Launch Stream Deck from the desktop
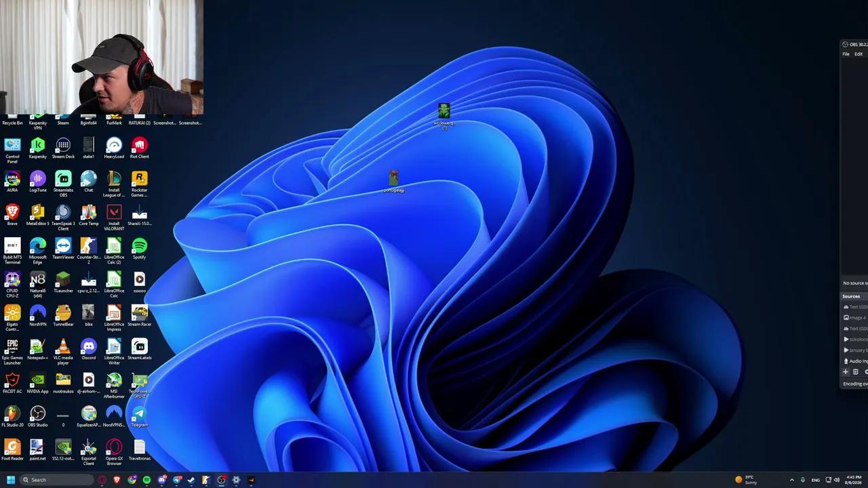This screenshot has width=868, height=488. pos(63,148)
